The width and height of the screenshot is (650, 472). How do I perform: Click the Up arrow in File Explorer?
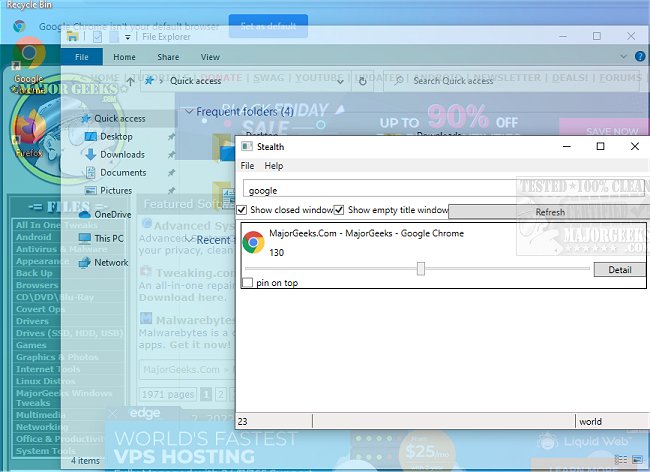pyautogui.click(x=130, y=81)
